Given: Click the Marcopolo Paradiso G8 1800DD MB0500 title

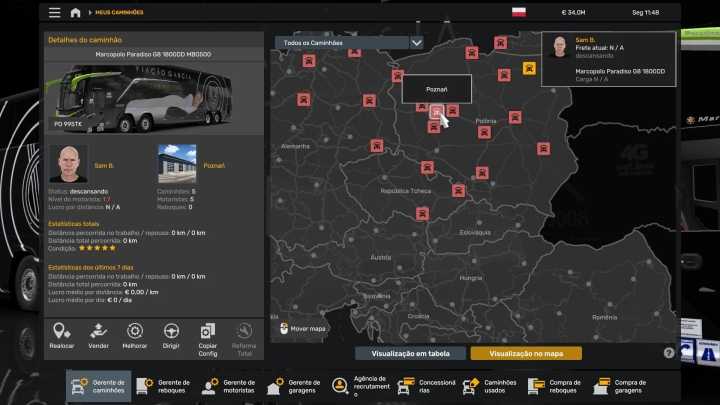Looking at the screenshot, I should [x=153, y=54].
